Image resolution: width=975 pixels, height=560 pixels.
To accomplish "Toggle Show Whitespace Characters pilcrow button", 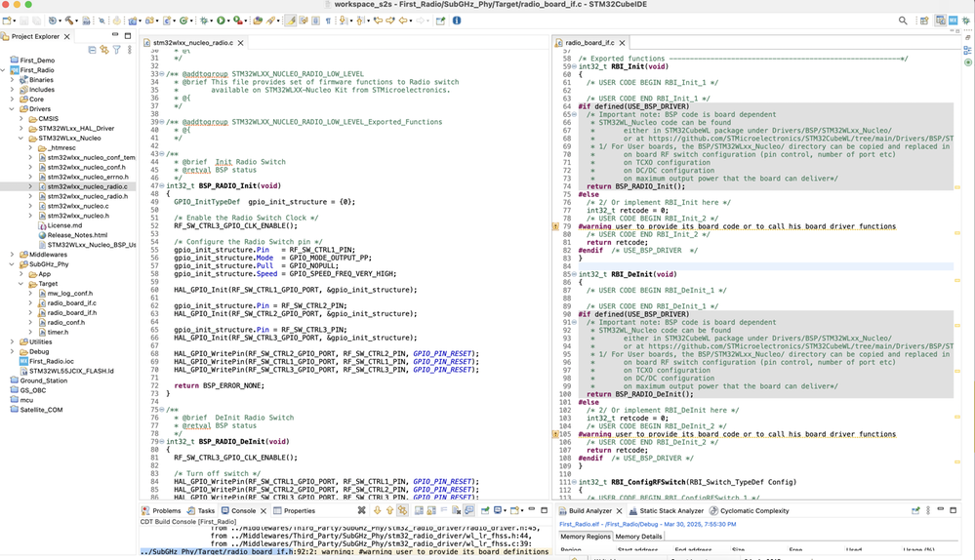I will (x=328, y=20).
